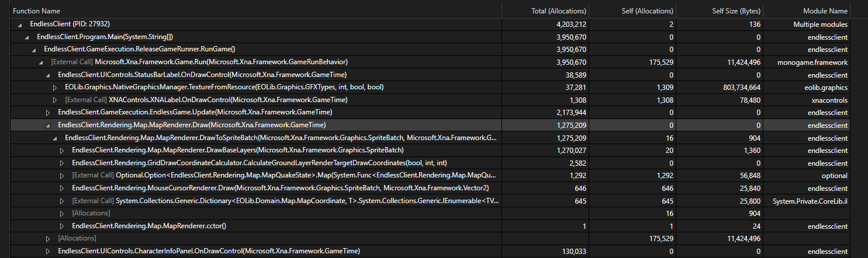This screenshot has width=868, height=258.
Task: Collapse the EndlessClient (PID: 27932) root node
Action: click(20, 25)
